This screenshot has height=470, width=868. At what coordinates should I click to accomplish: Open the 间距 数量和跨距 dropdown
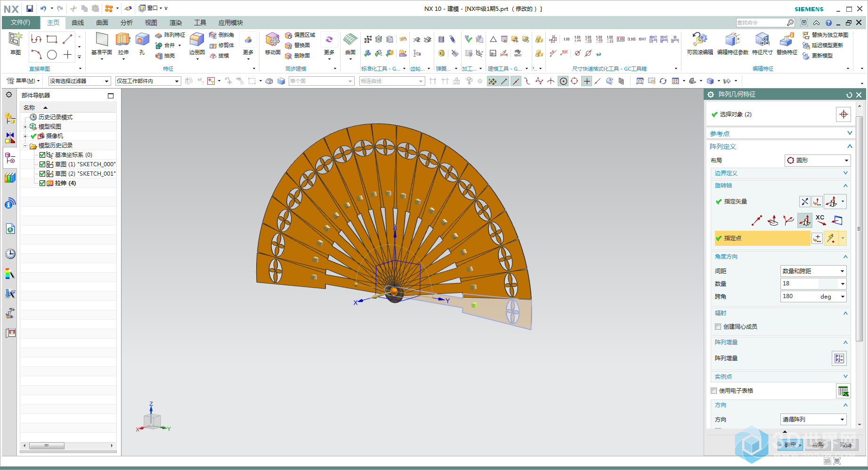coord(813,271)
